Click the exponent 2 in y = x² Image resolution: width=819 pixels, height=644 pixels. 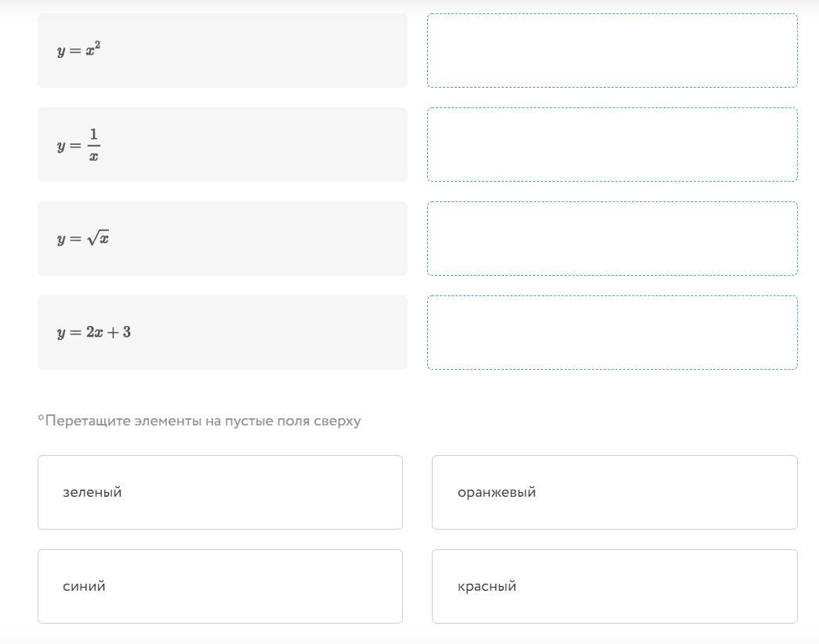click(x=98, y=45)
